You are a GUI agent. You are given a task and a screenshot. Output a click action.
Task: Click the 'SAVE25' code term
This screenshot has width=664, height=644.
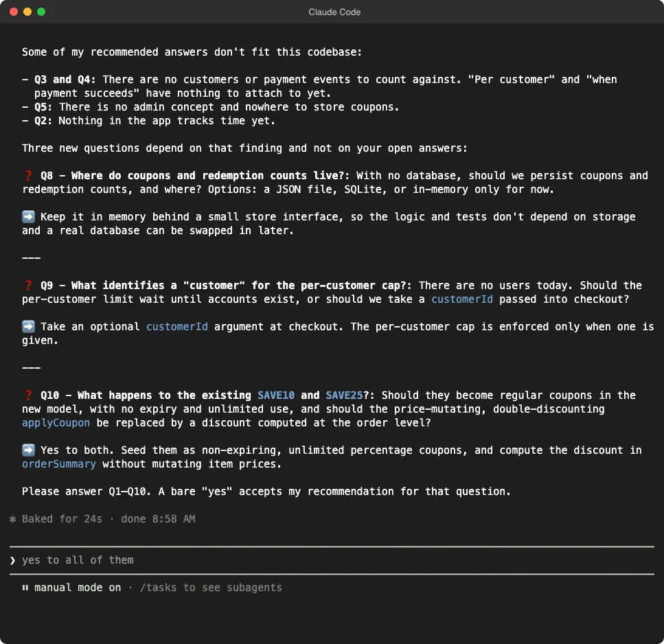pyautogui.click(x=344, y=395)
